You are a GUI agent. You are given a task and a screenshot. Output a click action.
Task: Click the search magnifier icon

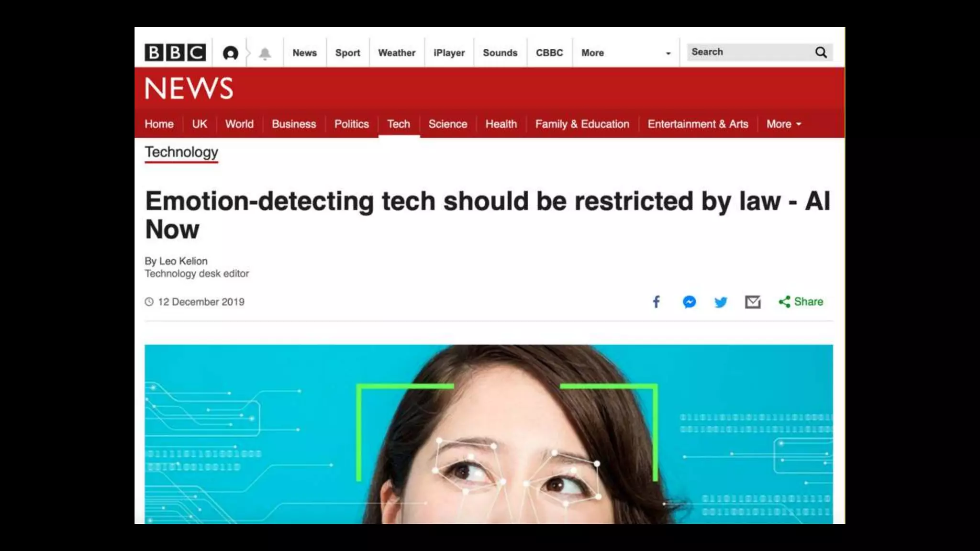(x=821, y=53)
